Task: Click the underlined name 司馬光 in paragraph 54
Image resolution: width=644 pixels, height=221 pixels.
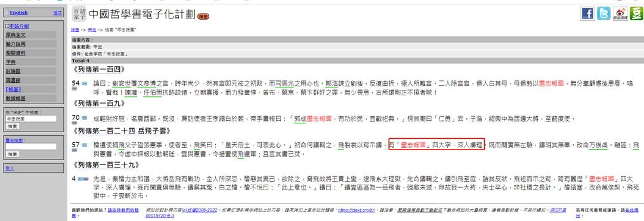Action: click(x=285, y=83)
